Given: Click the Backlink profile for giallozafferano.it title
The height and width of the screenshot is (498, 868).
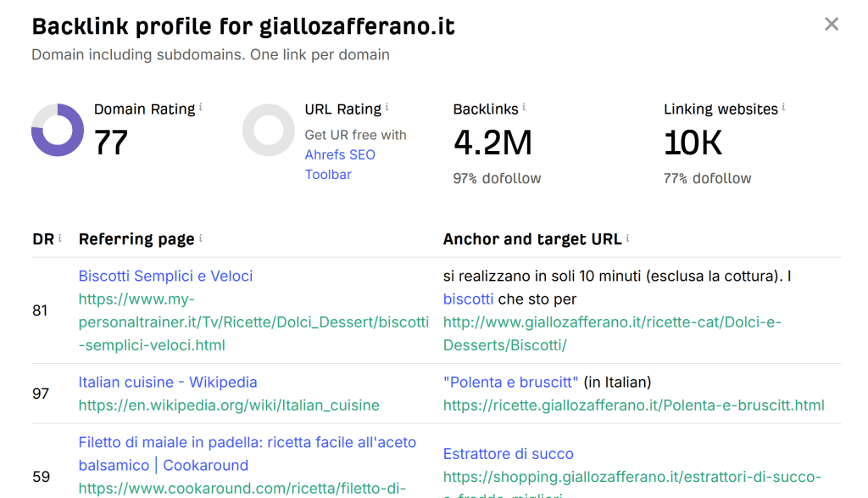Looking at the screenshot, I should pos(243,26).
